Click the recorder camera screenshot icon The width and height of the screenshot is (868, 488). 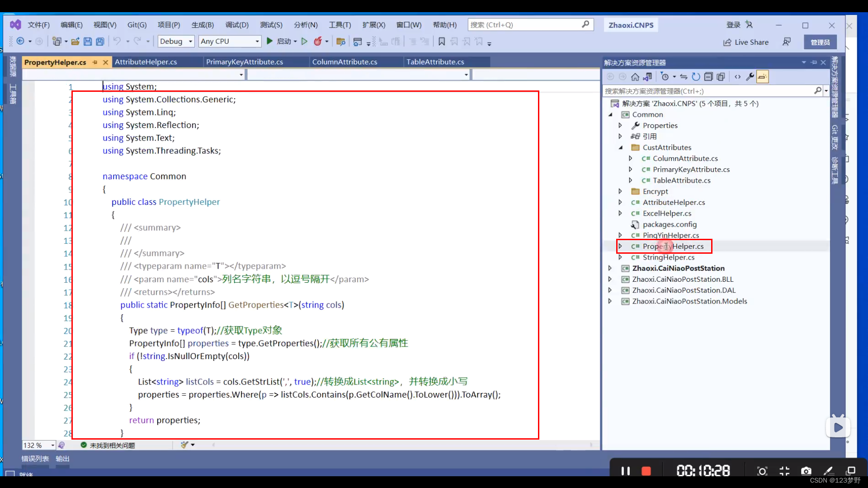click(806, 471)
